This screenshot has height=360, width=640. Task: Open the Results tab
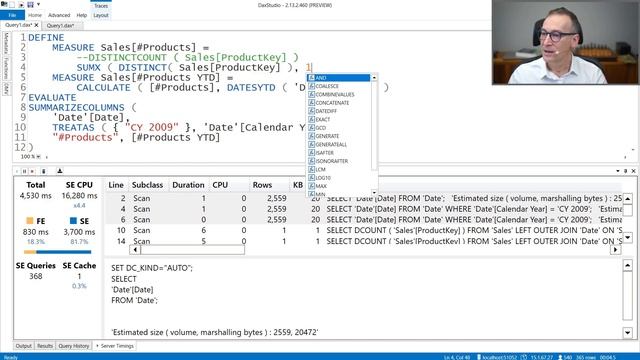pyautogui.click(x=45, y=346)
